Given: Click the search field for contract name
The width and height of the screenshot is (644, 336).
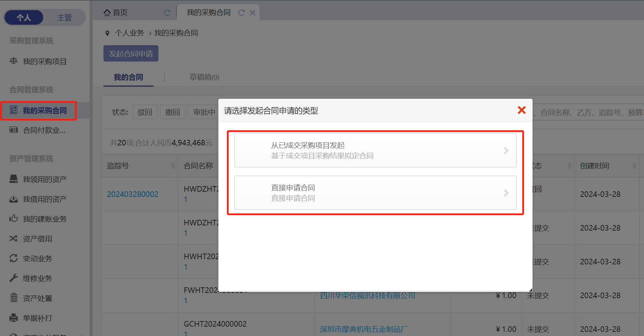Looking at the screenshot, I should [589, 113].
